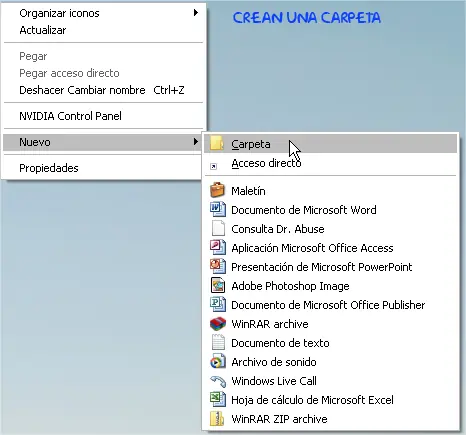Viewport: 466px width, 435px height.
Task: Click the Microsoft Office Access icon
Action: [x=218, y=248]
